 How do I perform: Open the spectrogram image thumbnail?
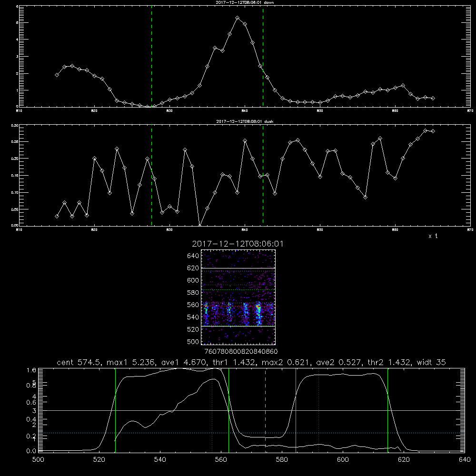click(x=238, y=297)
